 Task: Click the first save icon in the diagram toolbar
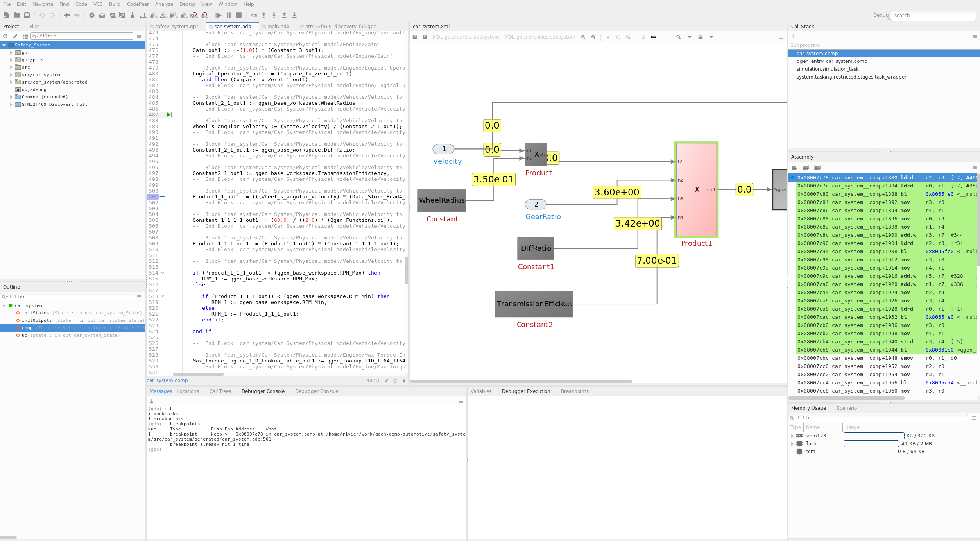415,37
